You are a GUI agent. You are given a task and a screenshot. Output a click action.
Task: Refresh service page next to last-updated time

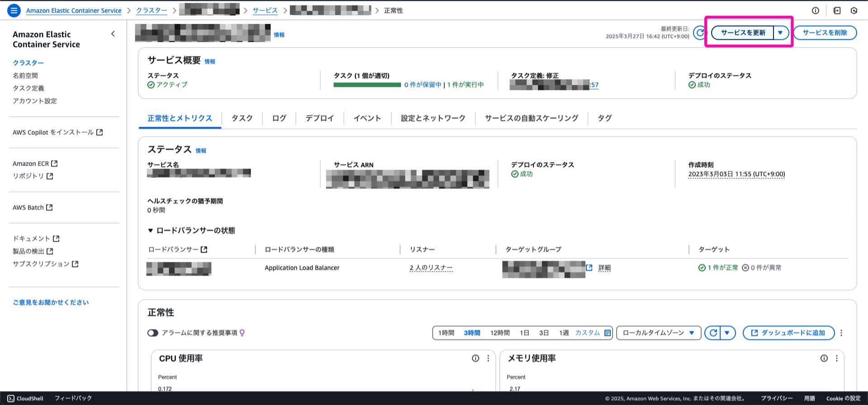tap(700, 33)
